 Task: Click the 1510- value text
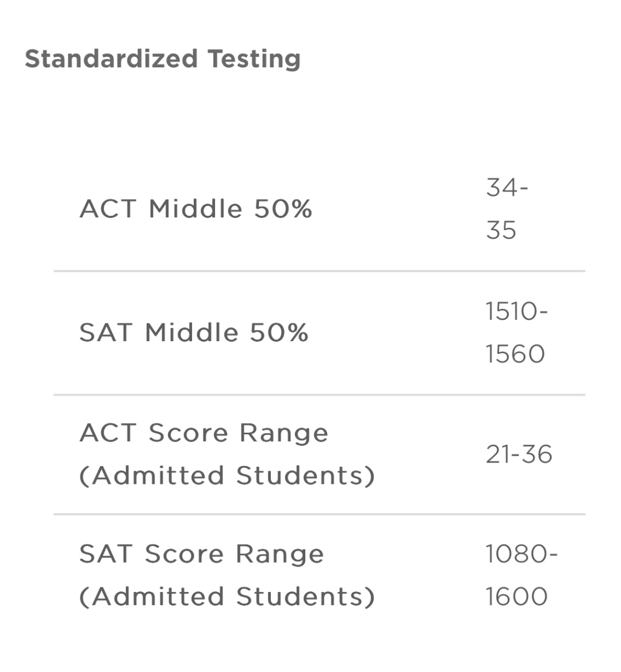tap(516, 311)
